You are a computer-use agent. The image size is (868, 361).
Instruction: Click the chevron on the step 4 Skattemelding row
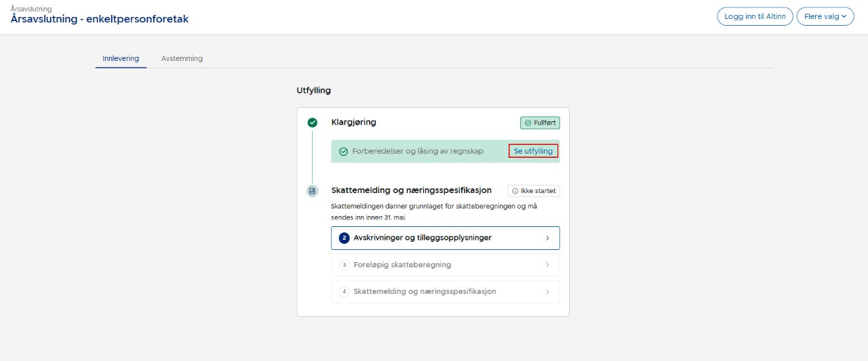(x=547, y=292)
